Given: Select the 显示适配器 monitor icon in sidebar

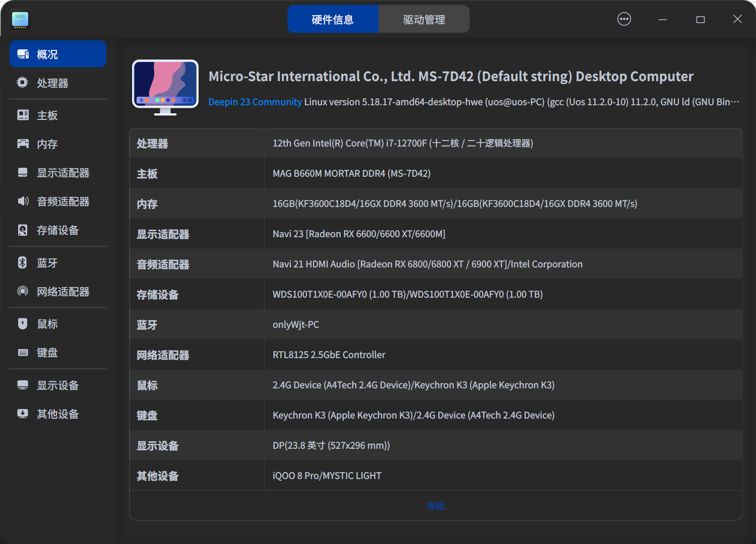Looking at the screenshot, I should pyautogui.click(x=23, y=172).
